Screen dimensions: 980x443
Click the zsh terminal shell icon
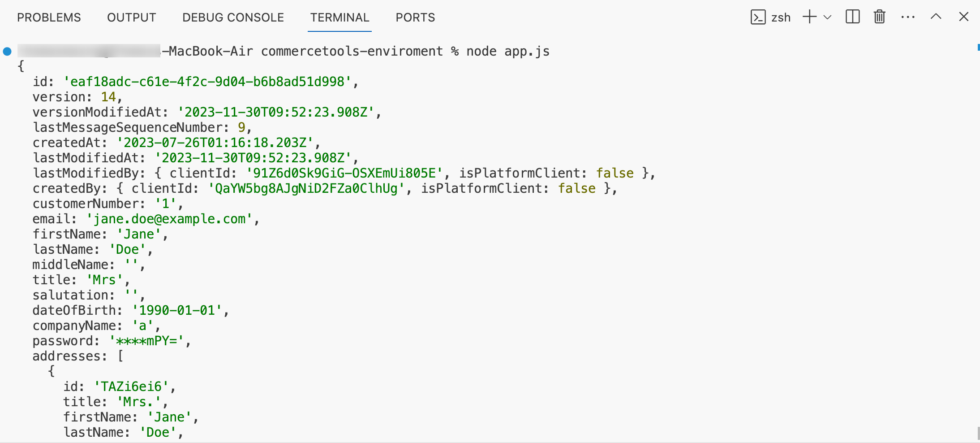758,17
